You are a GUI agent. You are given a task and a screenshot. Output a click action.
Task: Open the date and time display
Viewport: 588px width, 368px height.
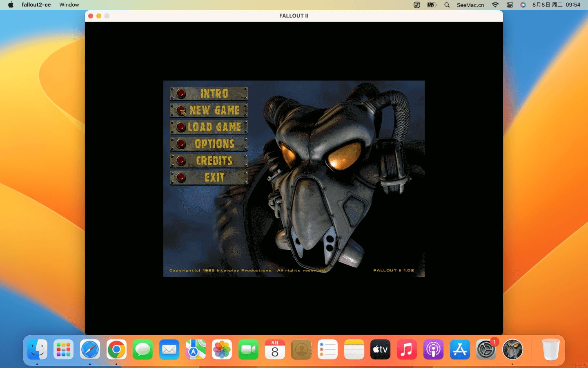tap(556, 5)
